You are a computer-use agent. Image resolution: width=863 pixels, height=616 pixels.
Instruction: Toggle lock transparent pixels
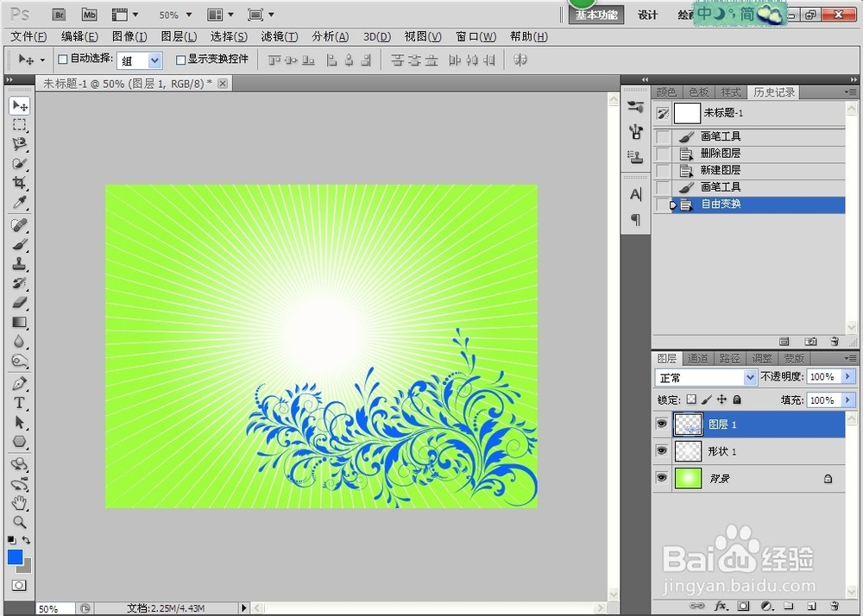pos(692,399)
